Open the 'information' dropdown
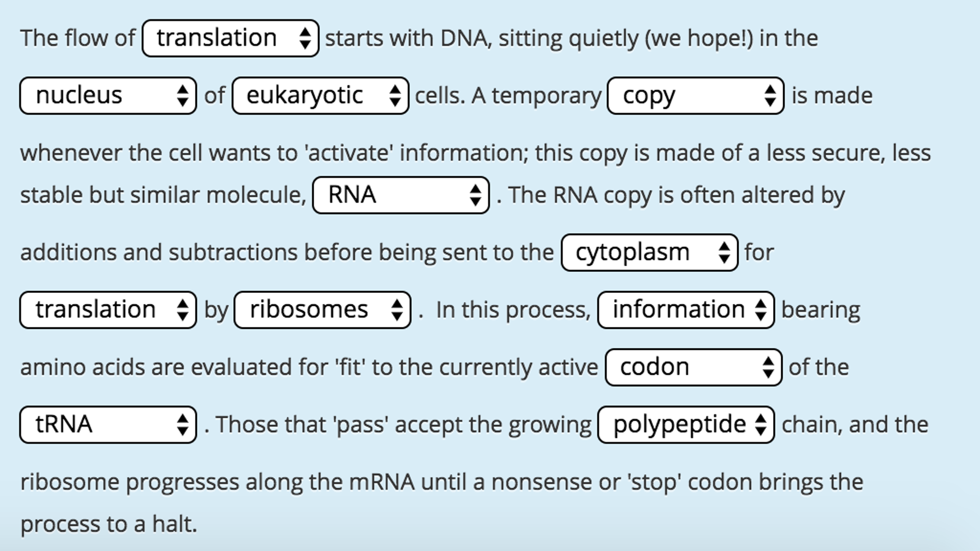 (x=686, y=310)
